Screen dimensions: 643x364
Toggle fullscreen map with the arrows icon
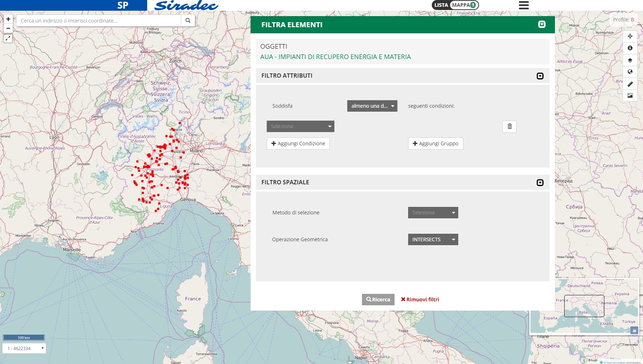tap(8, 38)
